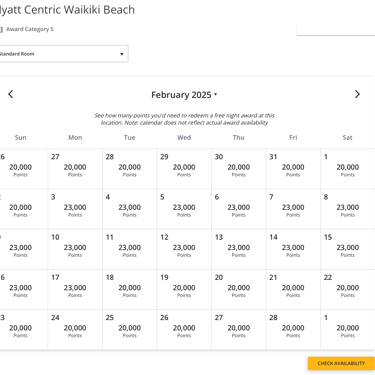Pick Saturday March 1 in last row
The image size is (375, 375).
coord(348,330)
